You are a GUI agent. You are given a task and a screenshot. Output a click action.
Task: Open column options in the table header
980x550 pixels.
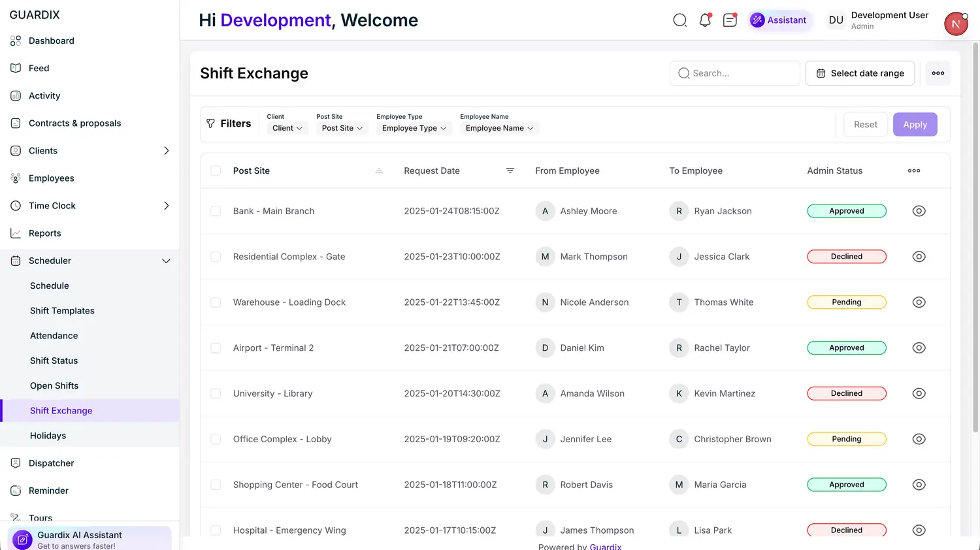[914, 170]
